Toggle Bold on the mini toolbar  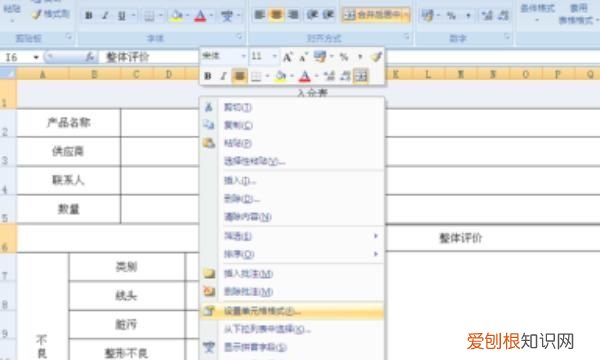coord(207,76)
